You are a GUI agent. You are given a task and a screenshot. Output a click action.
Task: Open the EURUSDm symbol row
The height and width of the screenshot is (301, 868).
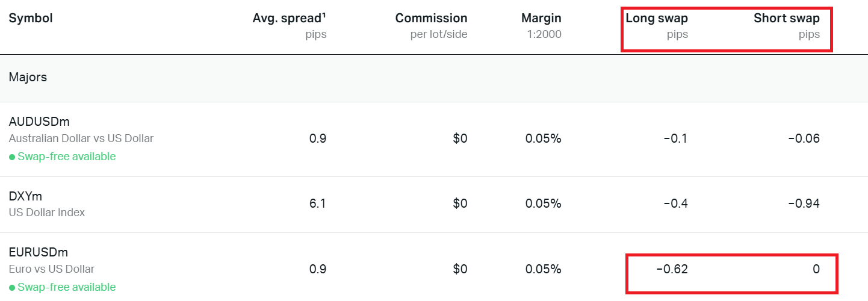coord(39,252)
